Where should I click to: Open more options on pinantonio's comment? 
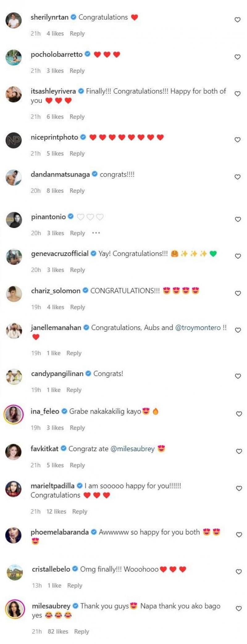click(x=96, y=233)
